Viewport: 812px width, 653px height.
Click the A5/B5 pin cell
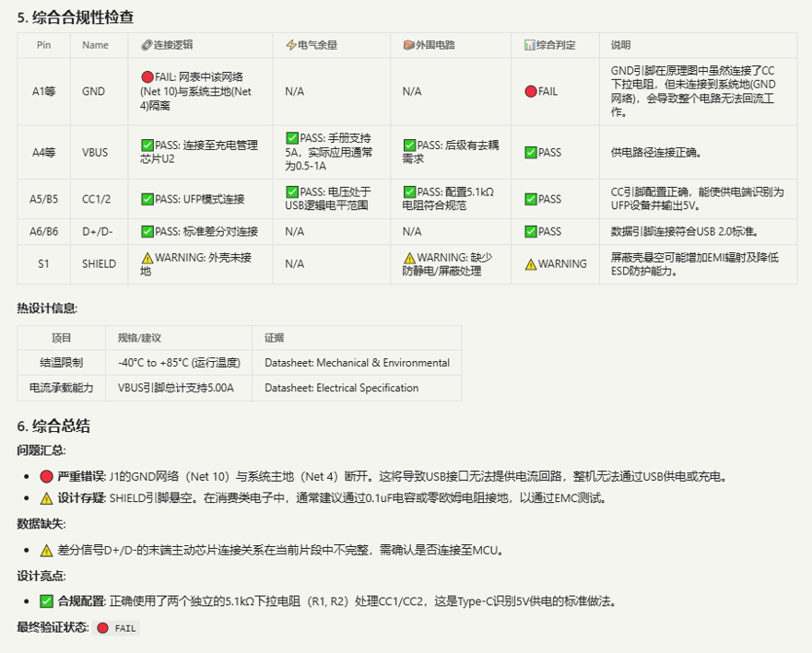(43, 199)
